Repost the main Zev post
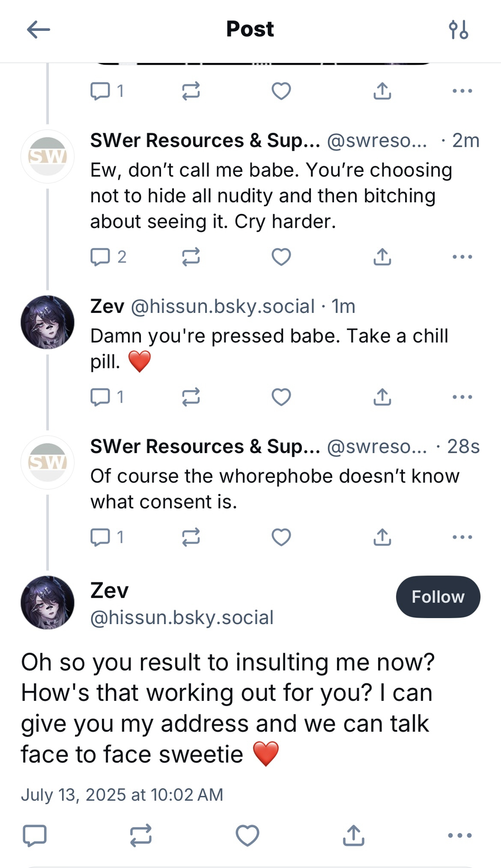The height and width of the screenshot is (868, 501). pos(141,835)
